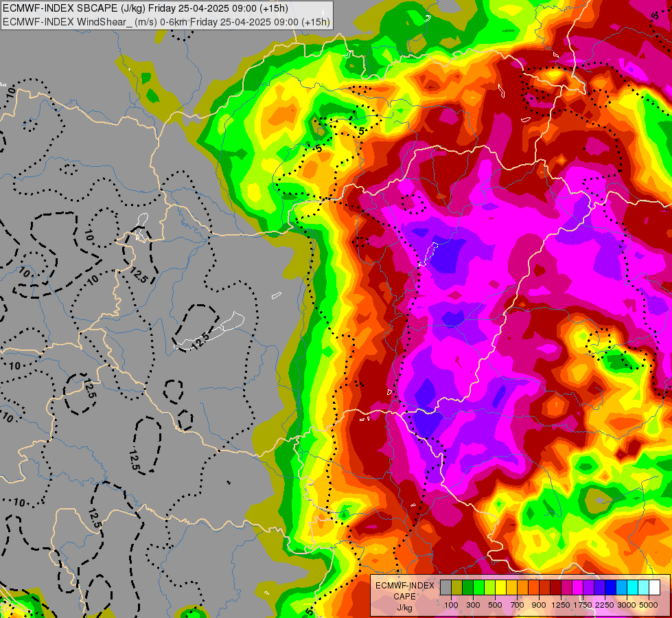Click the dark green legend swatch
The width and height of the screenshot is (672, 618).
pos(467,588)
